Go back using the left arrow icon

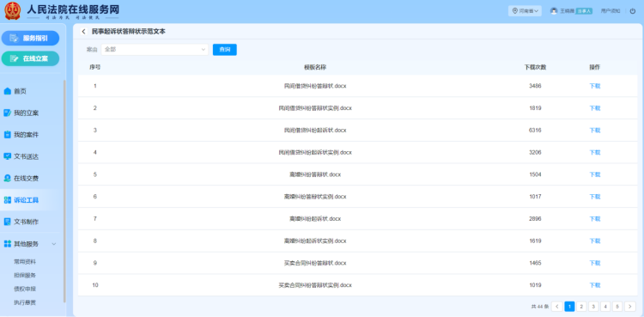[84, 32]
